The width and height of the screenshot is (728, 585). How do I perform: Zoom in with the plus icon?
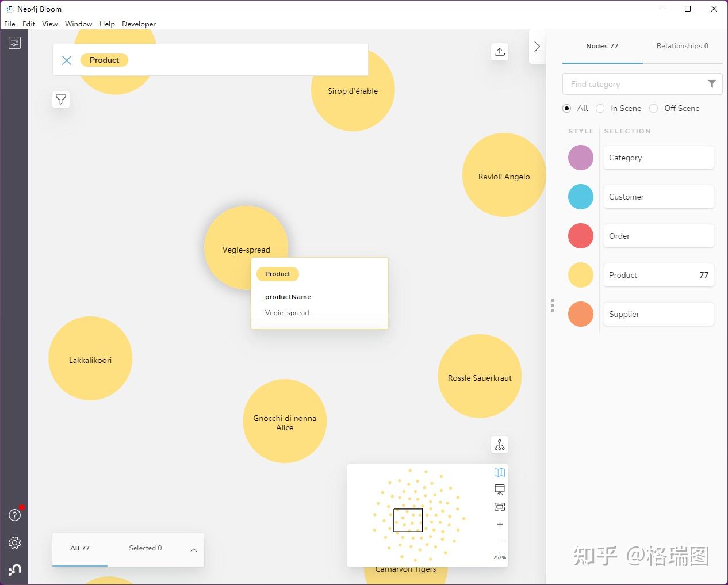pyautogui.click(x=500, y=524)
